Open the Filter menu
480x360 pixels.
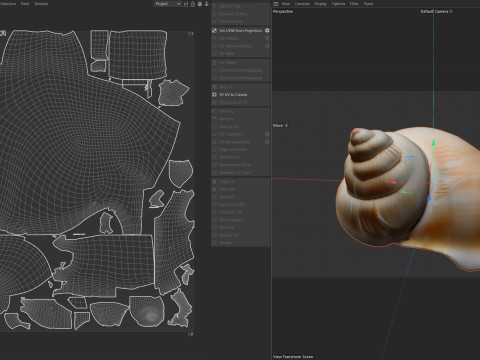tap(354, 4)
